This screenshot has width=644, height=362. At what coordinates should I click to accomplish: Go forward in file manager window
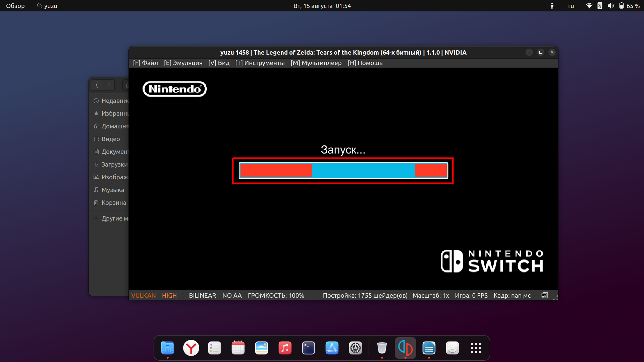pyautogui.click(x=109, y=85)
